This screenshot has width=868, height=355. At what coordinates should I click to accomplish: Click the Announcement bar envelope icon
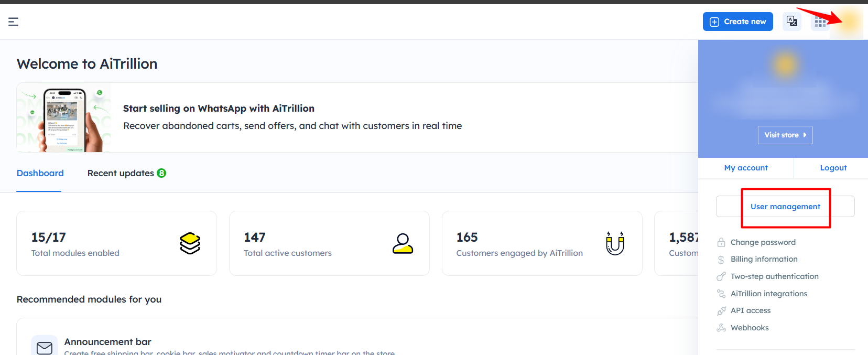[x=45, y=348]
